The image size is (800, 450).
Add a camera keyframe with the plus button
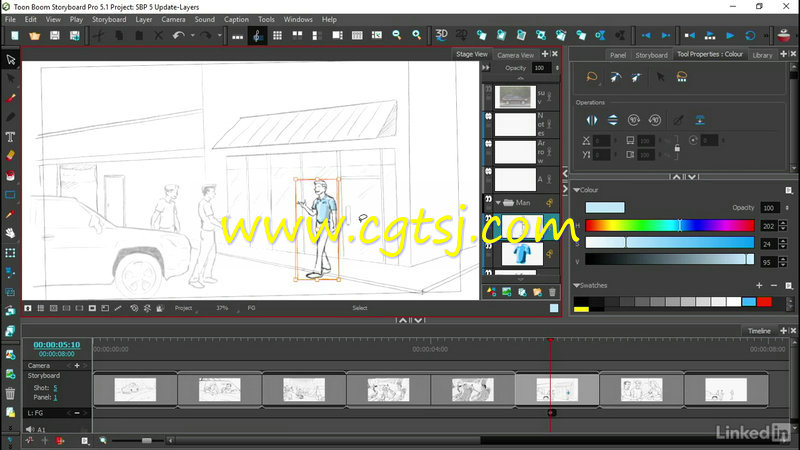pos(77,365)
